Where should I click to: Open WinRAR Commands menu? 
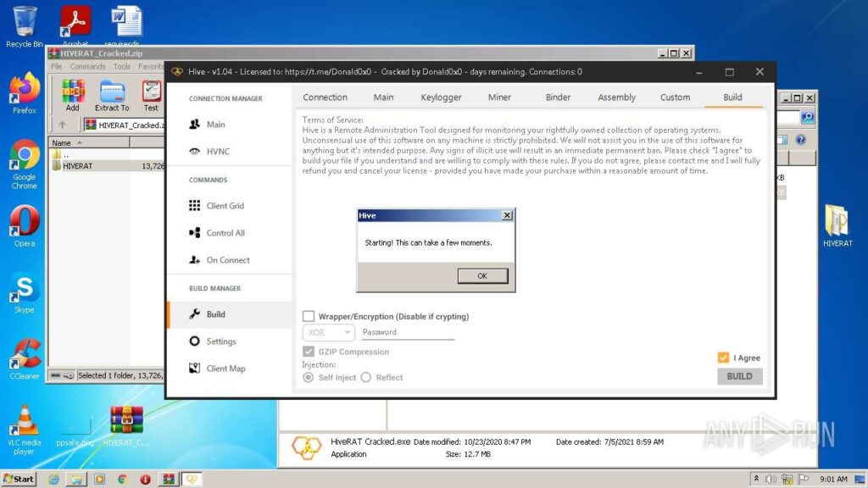(87, 66)
